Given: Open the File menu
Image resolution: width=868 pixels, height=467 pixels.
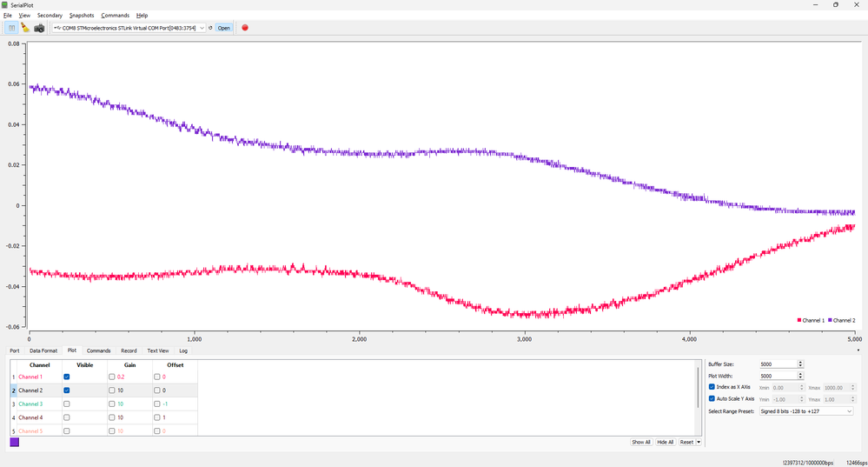Looking at the screenshot, I should [7, 16].
